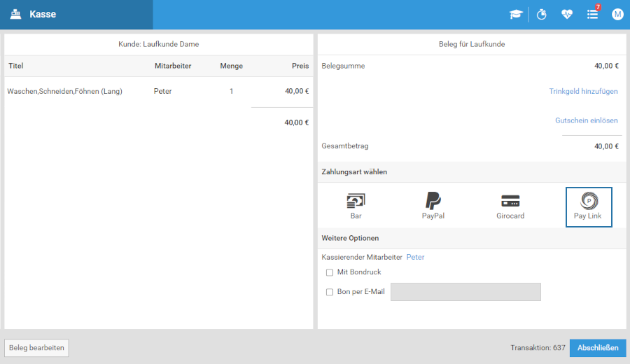Click the items subtotal 40,00 € below the line
The height and width of the screenshot is (364, 630).
[x=297, y=122]
